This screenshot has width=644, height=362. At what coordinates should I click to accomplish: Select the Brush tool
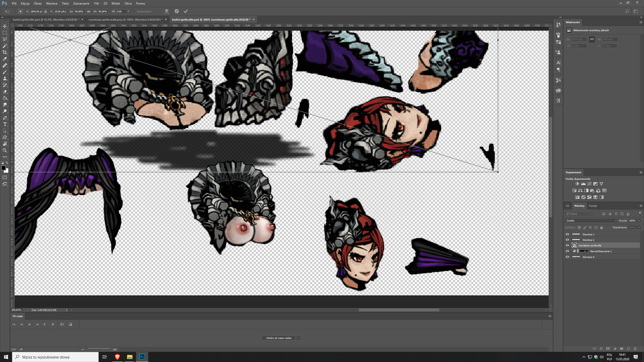point(5,72)
